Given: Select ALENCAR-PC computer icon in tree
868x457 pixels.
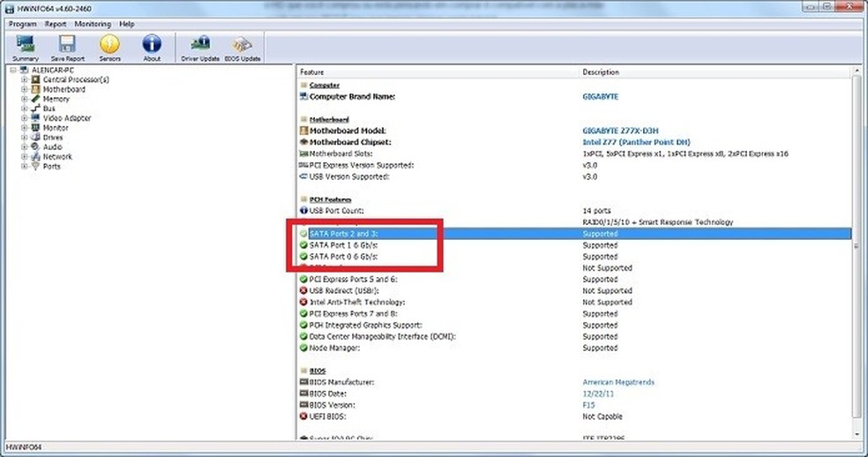Looking at the screenshot, I should [x=24, y=71].
